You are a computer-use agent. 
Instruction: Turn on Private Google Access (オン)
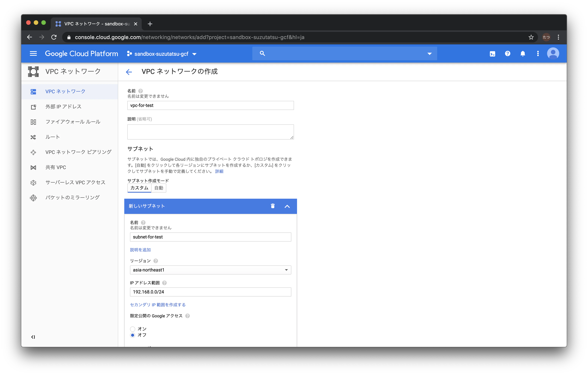133,329
